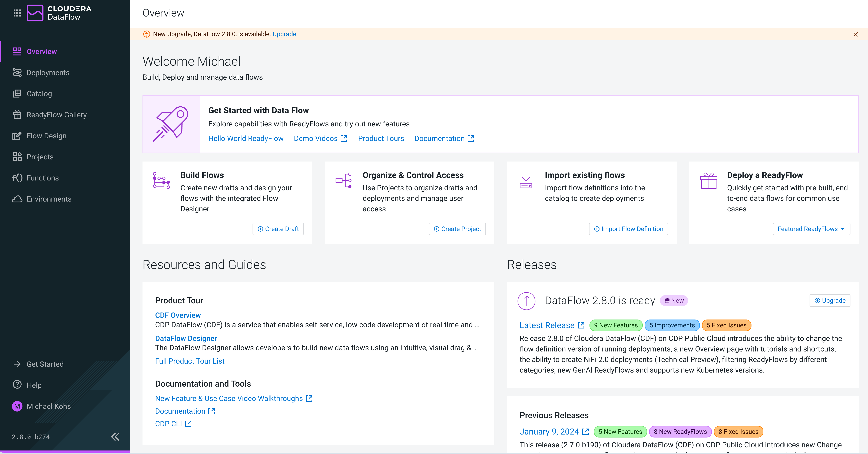Open the Functions icon
This screenshot has width=868, height=454.
click(17, 178)
